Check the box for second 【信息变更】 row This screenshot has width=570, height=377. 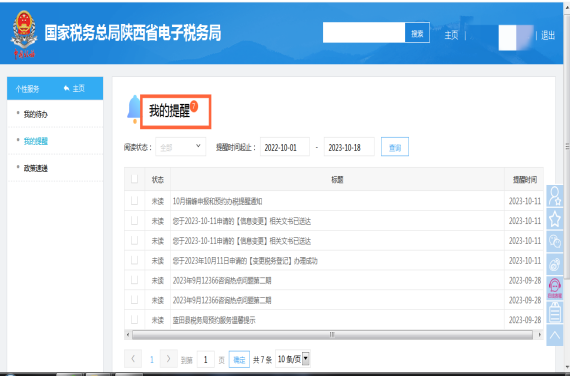coord(135,240)
